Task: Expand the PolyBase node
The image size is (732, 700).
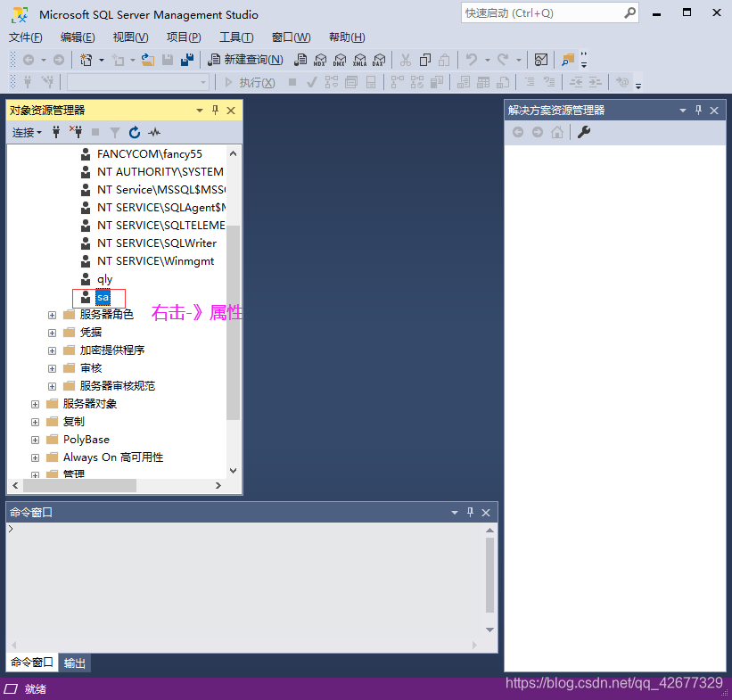Action: point(35,440)
